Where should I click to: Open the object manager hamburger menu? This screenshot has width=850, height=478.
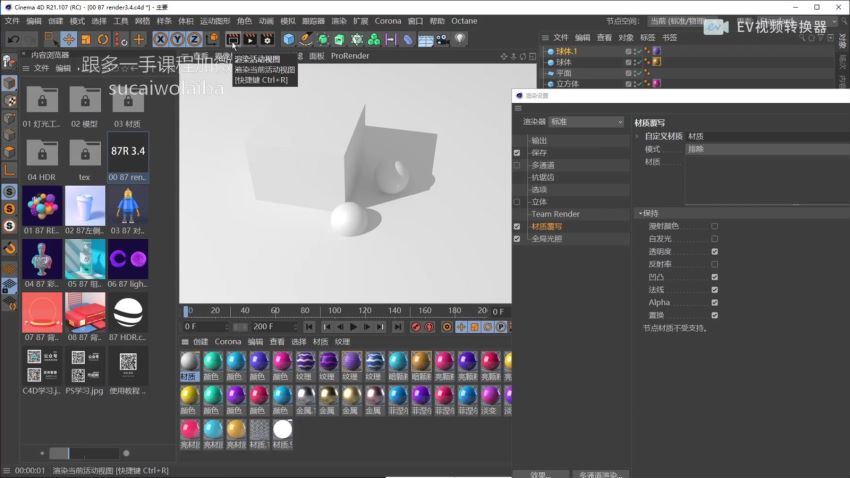[x=545, y=37]
